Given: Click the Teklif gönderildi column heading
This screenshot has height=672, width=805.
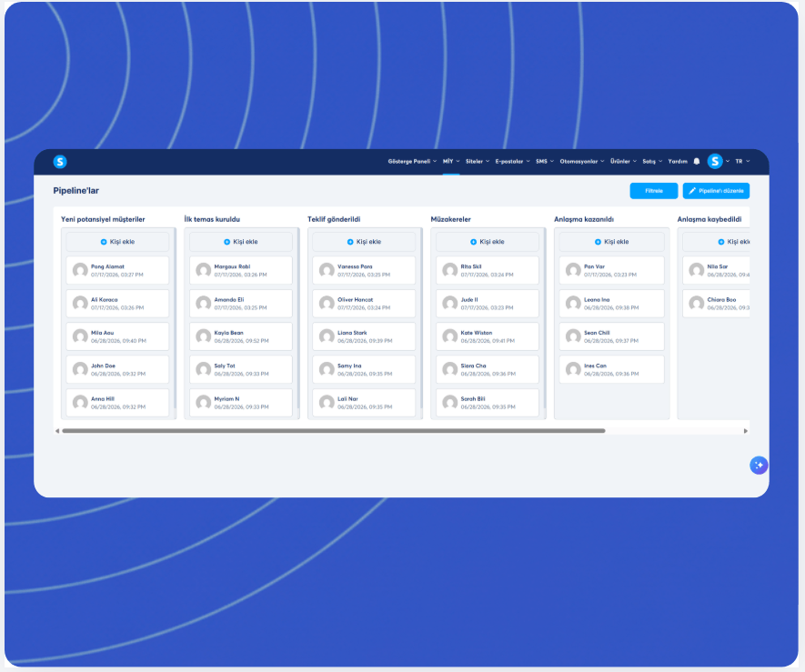Looking at the screenshot, I should pyautogui.click(x=334, y=219).
